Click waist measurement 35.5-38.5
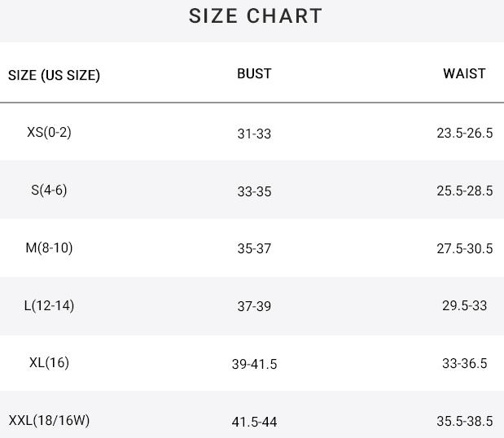This screenshot has width=504, height=438. point(464,422)
